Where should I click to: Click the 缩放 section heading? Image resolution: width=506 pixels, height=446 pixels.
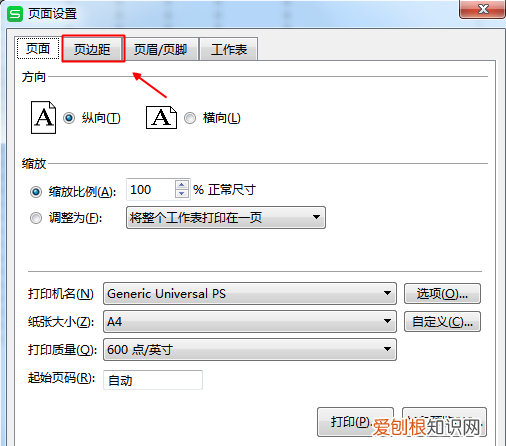pos(34,164)
